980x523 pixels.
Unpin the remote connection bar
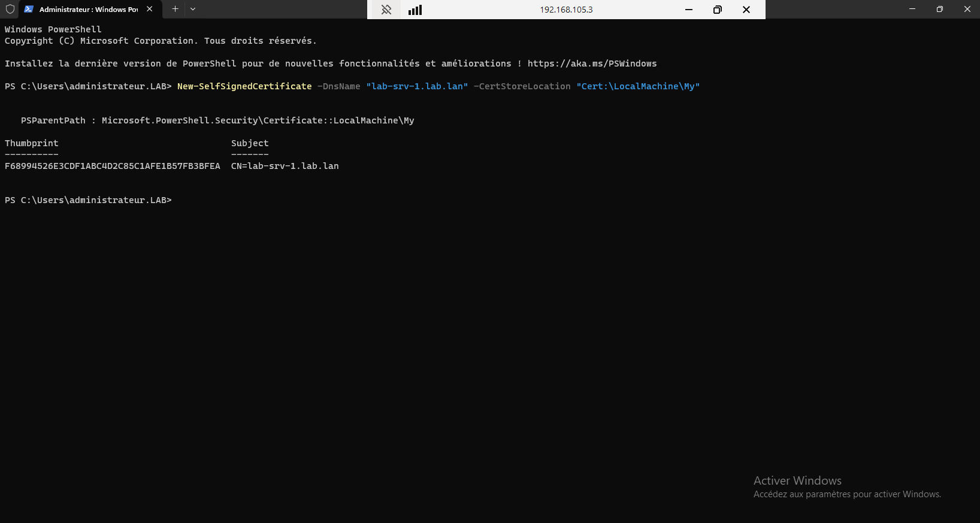click(x=386, y=10)
